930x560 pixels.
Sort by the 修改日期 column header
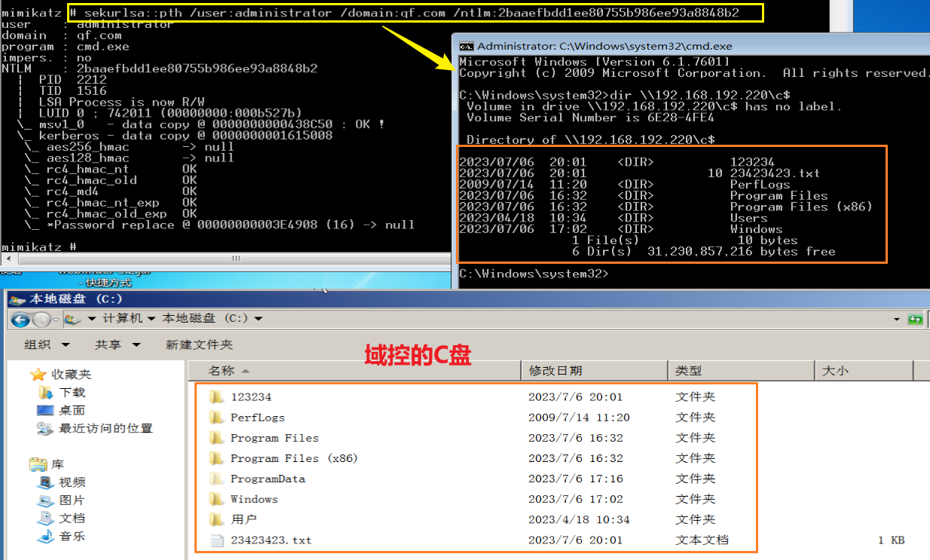click(595, 371)
